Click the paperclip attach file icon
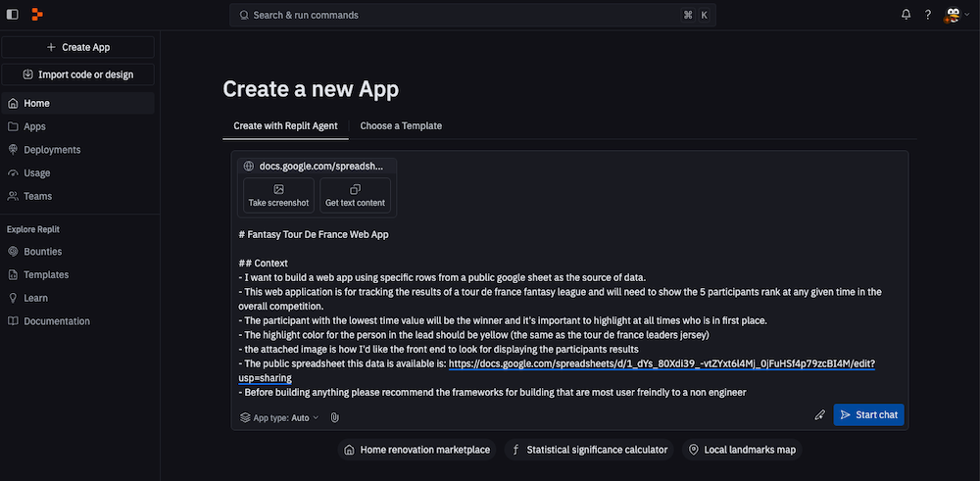Image resolution: width=980 pixels, height=481 pixels. [334, 417]
